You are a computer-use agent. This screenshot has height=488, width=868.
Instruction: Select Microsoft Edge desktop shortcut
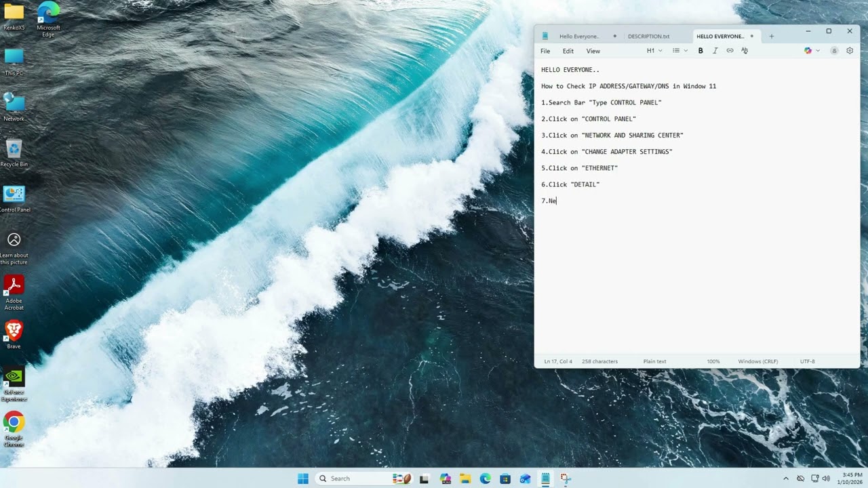[48, 19]
